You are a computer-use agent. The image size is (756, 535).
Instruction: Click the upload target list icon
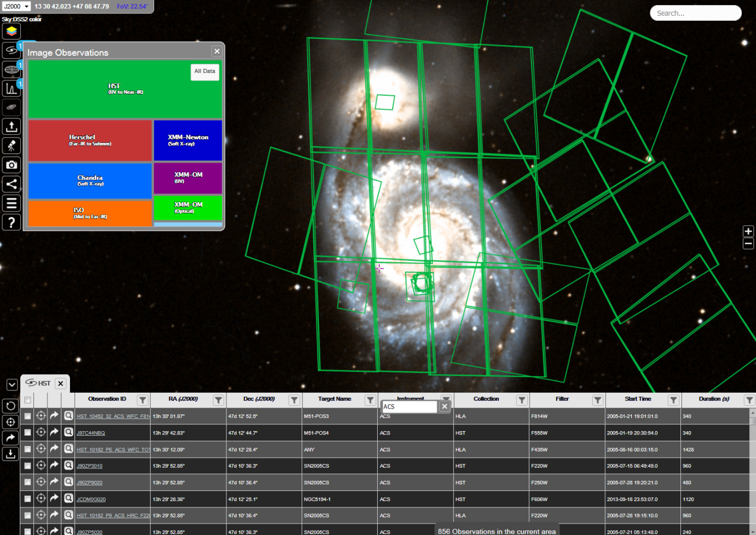click(11, 126)
